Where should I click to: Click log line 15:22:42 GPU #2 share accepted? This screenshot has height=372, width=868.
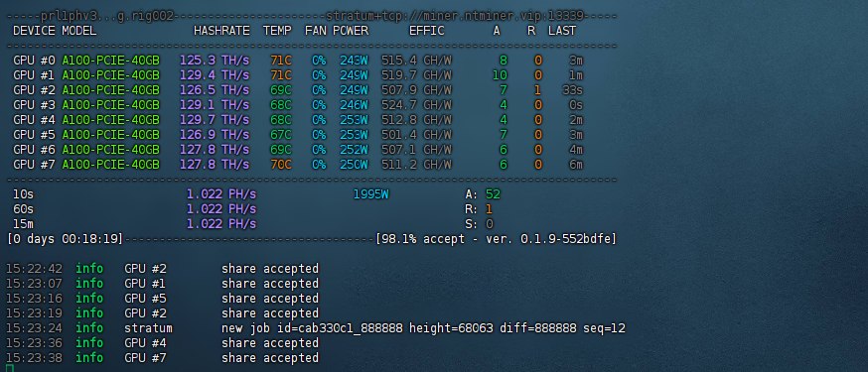coord(162,269)
